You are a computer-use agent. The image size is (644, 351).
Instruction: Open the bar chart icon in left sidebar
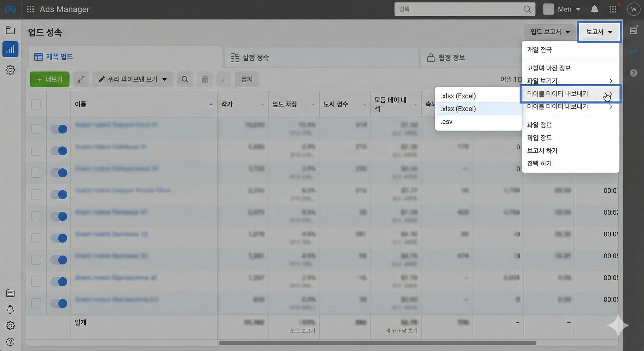coord(10,49)
